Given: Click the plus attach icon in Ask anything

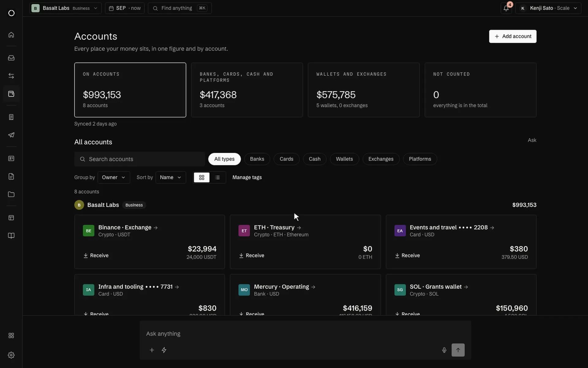Looking at the screenshot, I should [x=152, y=350].
